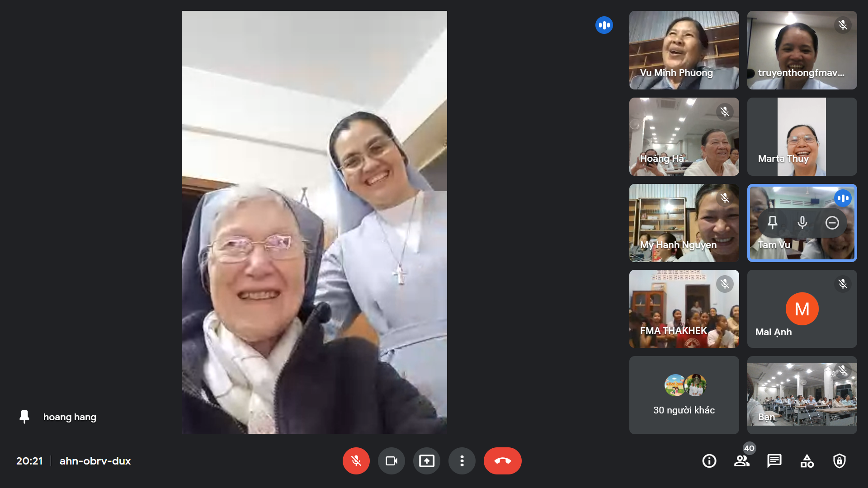
Task: Turn off the camera
Action: [392, 461]
